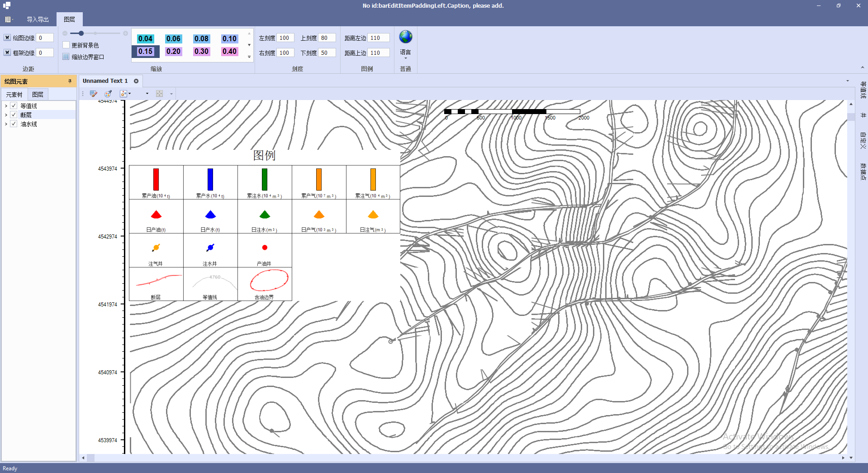Open the 井 side panel tab
This screenshot has width=868, height=473.
(x=863, y=115)
